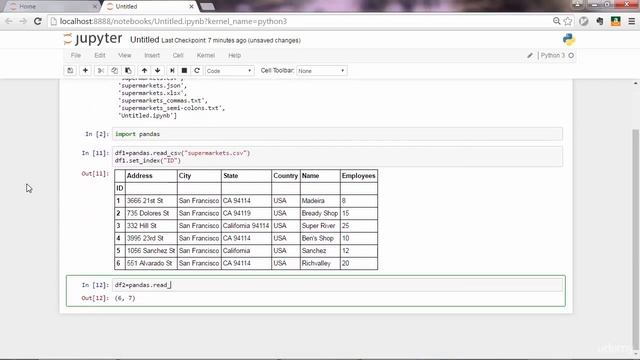This screenshot has width=640, height=360.
Task: Open the Insert menu
Action: coord(152,56)
